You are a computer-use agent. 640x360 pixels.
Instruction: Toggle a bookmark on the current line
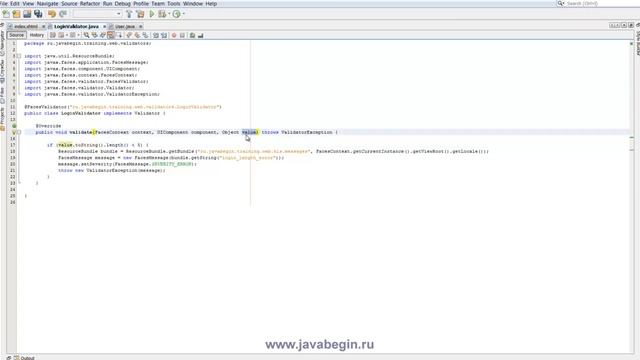(x=145, y=36)
